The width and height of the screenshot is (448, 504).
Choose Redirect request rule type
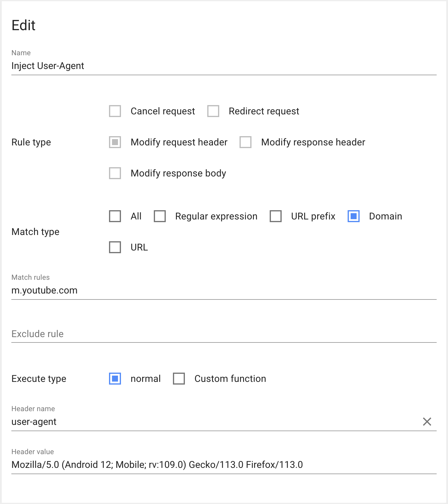coord(213,111)
